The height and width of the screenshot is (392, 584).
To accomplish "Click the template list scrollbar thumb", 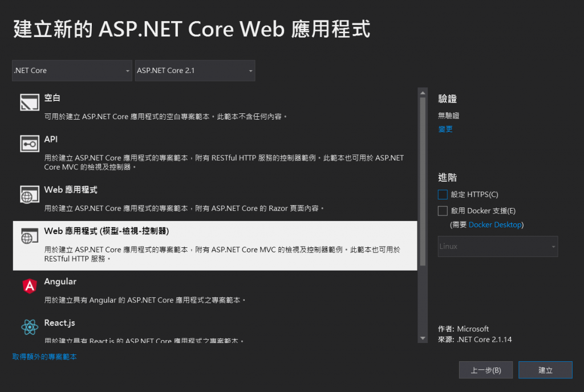I will (423, 182).
